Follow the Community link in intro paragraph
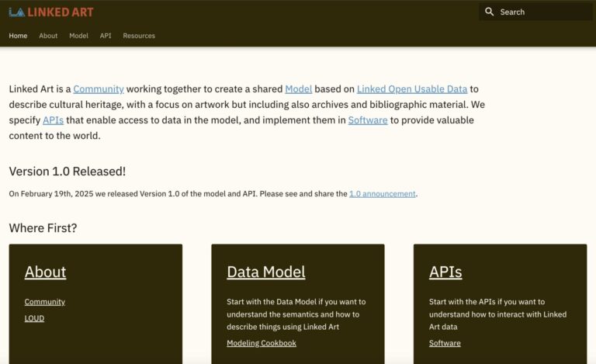The width and height of the screenshot is (596, 364). click(99, 89)
